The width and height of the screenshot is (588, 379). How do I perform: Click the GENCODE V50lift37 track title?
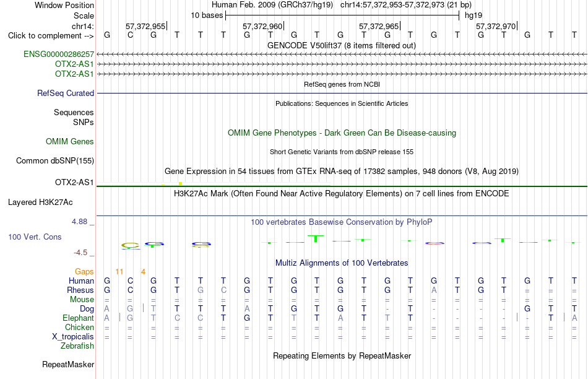tap(342, 45)
